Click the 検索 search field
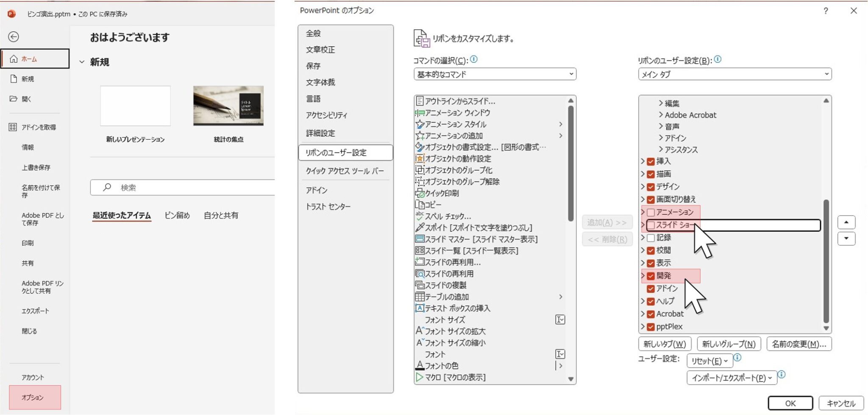This screenshot has height=415, width=868. tap(186, 188)
